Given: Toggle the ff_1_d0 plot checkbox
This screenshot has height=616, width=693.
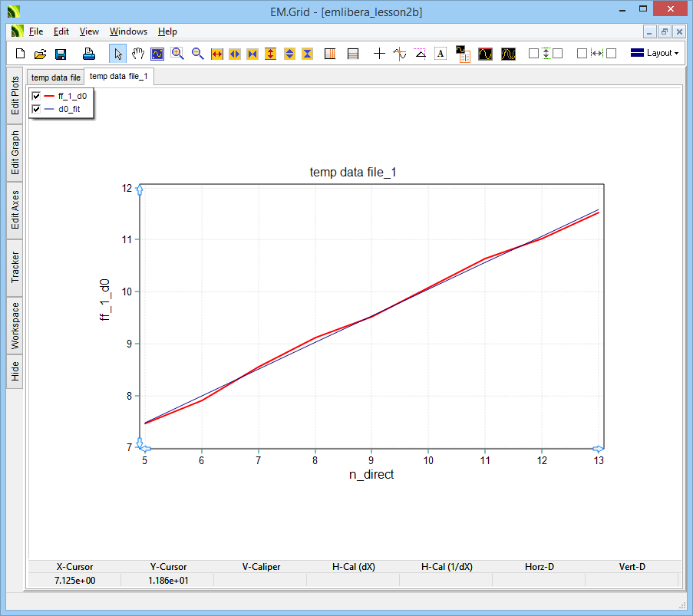Looking at the screenshot, I should pyautogui.click(x=35, y=97).
